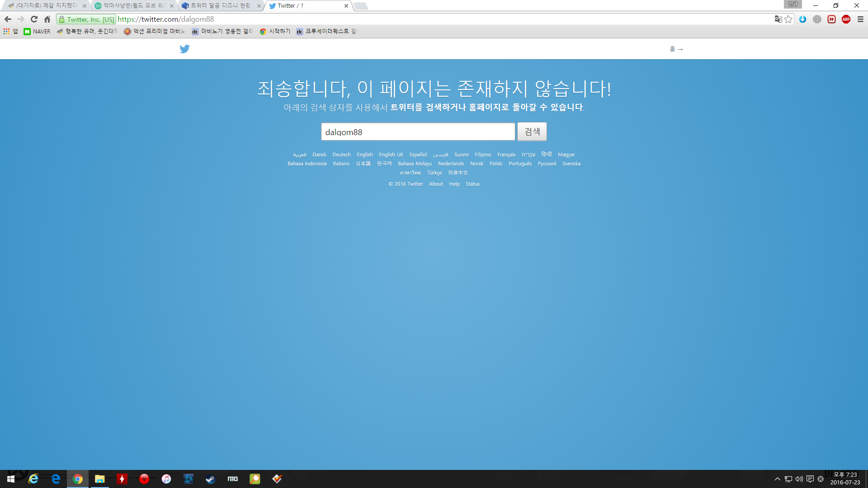Show hidden system tray icons
The height and width of the screenshot is (488, 868).
click(x=778, y=479)
